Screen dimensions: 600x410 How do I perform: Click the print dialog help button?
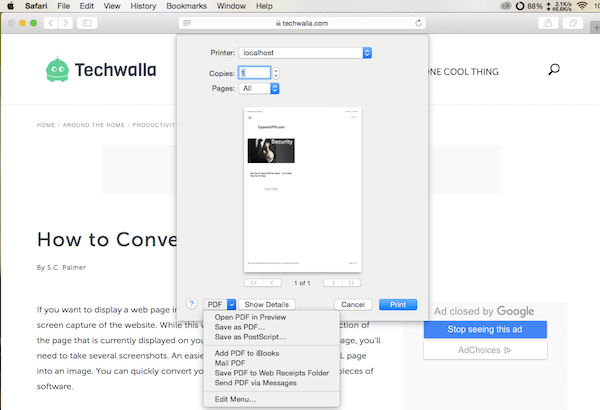pos(191,303)
